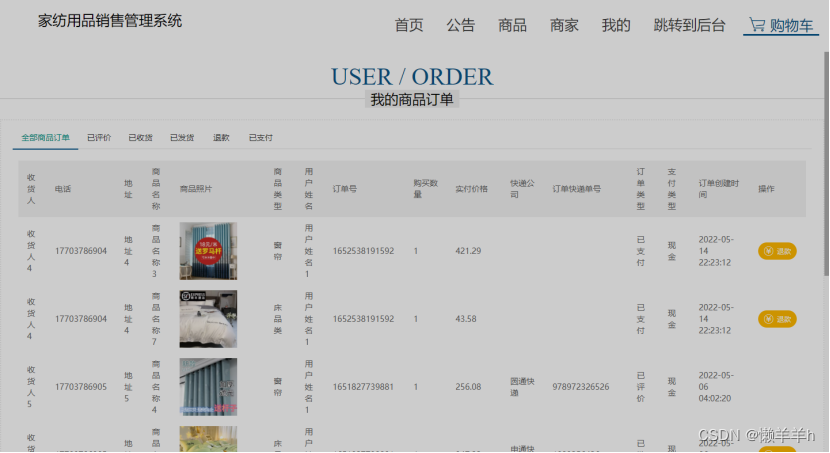
Task: Click date 2022-05-06 04:02:20
Action: [716, 387]
